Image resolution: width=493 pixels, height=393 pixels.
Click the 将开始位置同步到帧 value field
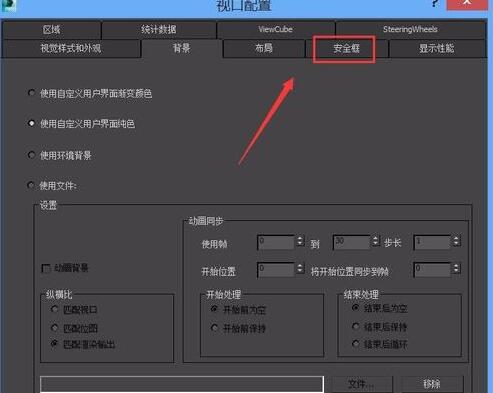click(432, 270)
